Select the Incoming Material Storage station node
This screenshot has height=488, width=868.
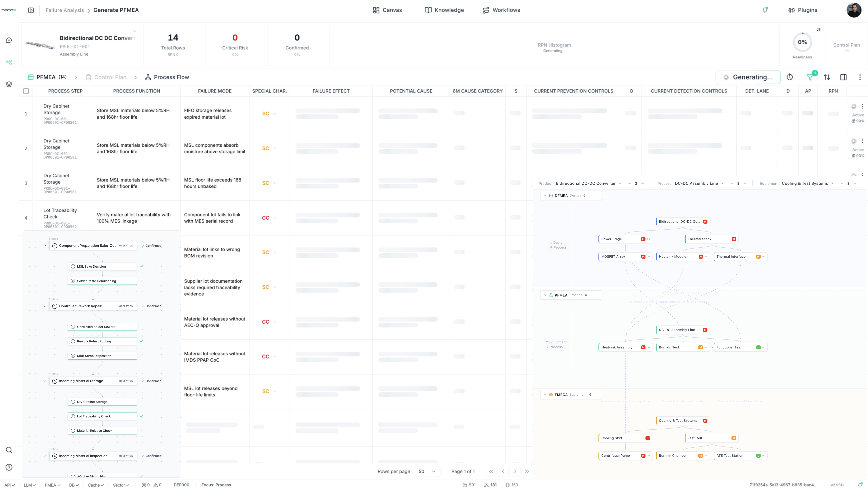point(93,381)
